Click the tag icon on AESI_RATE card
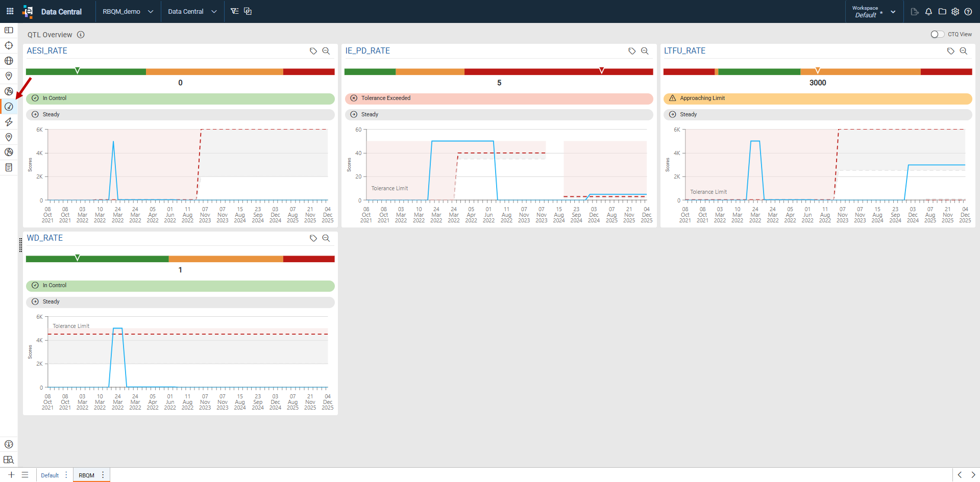Screen dimensions: 980x482 click(313, 51)
